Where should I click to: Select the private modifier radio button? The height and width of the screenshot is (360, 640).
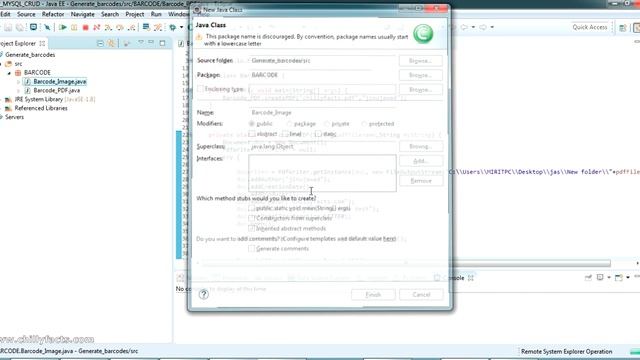(x=327, y=124)
